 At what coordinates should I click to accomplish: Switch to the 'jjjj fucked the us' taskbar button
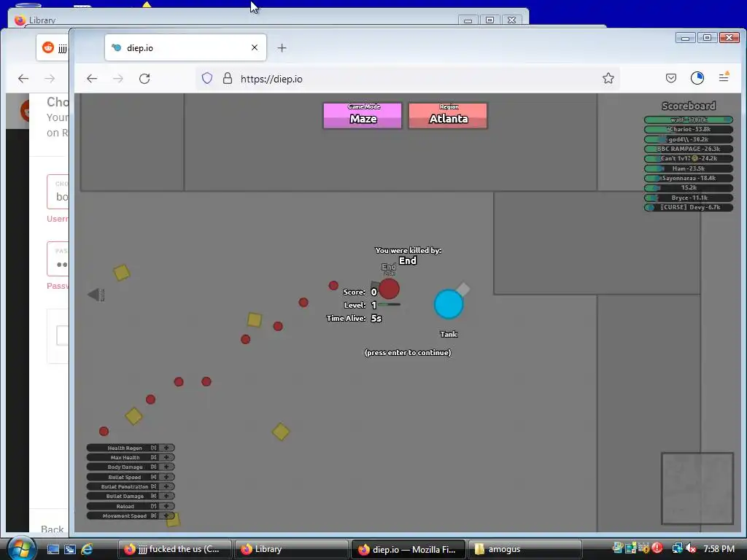175,549
